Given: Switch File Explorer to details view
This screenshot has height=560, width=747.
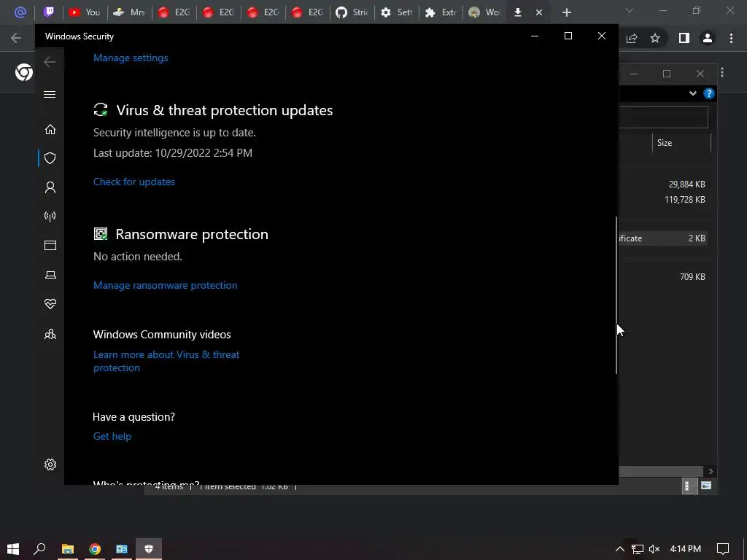Looking at the screenshot, I should (x=689, y=486).
